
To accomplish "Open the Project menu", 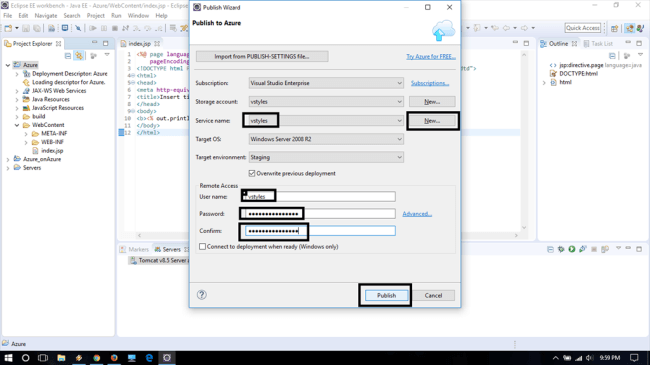I will point(95,16).
